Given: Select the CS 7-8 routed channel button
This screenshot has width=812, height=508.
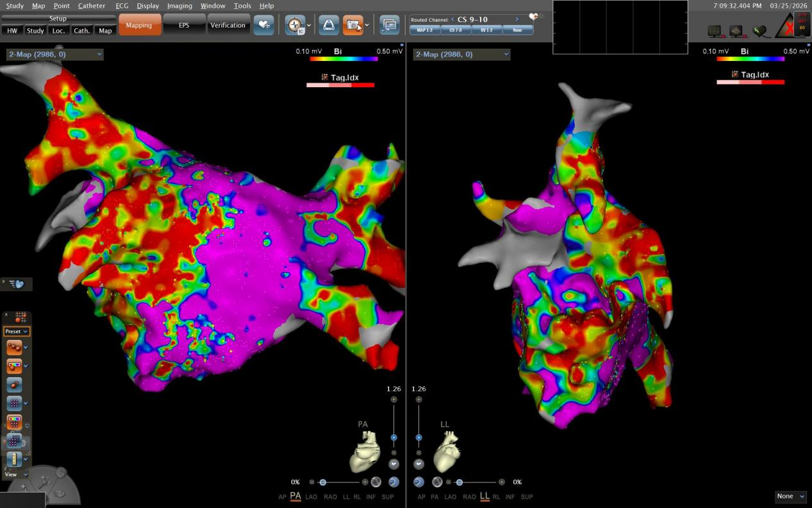Looking at the screenshot, I should [456, 30].
